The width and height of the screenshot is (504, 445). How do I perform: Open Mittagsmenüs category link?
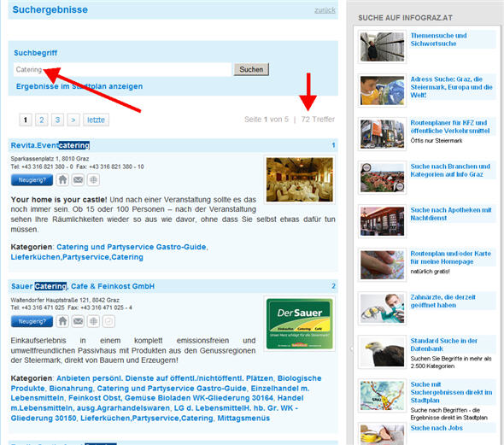243,418
